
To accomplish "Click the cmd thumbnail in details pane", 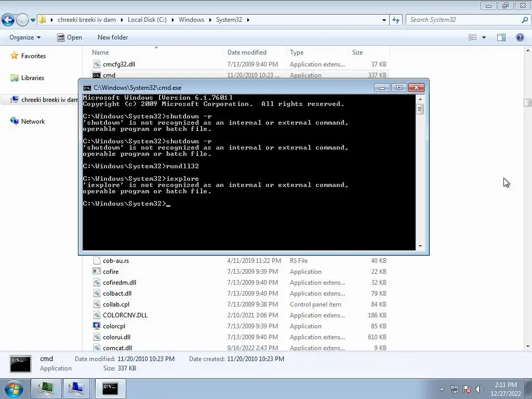I will 21,364.
